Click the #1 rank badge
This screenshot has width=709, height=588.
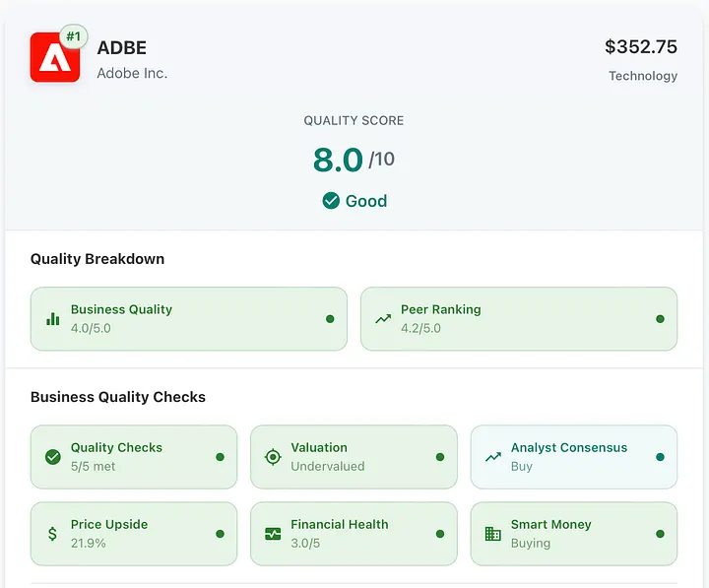click(x=73, y=36)
